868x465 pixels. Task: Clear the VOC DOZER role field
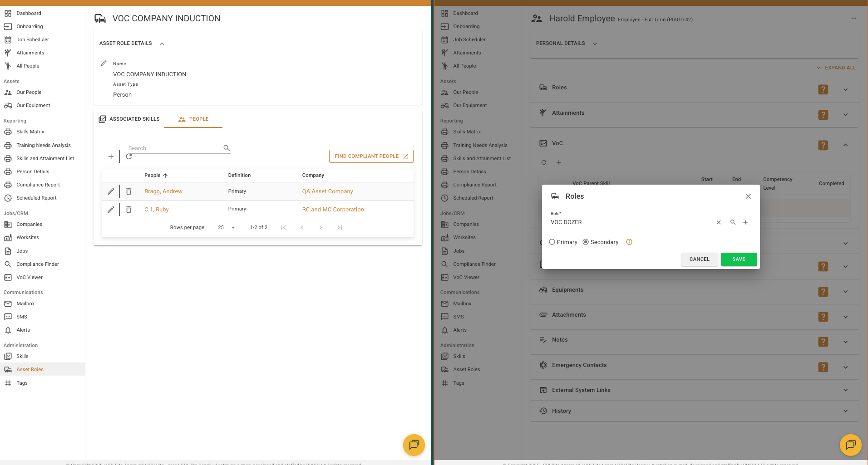719,222
